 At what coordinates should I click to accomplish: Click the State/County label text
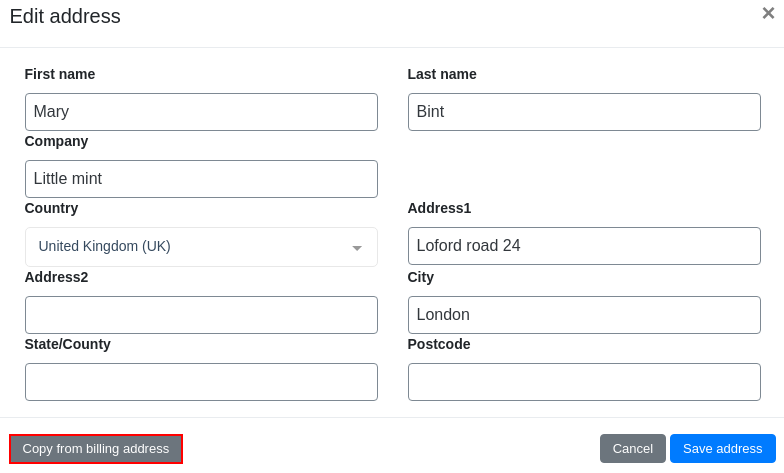click(68, 344)
